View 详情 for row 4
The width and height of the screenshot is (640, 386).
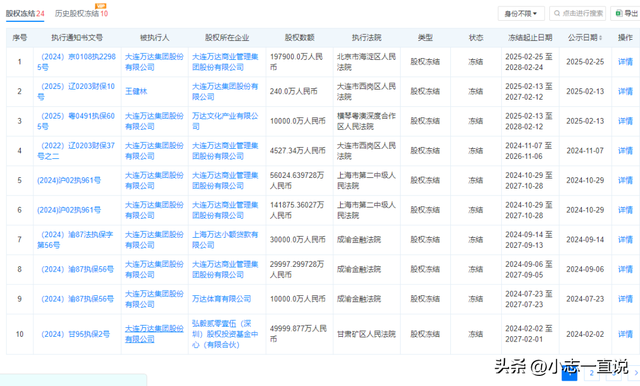pyautogui.click(x=625, y=151)
